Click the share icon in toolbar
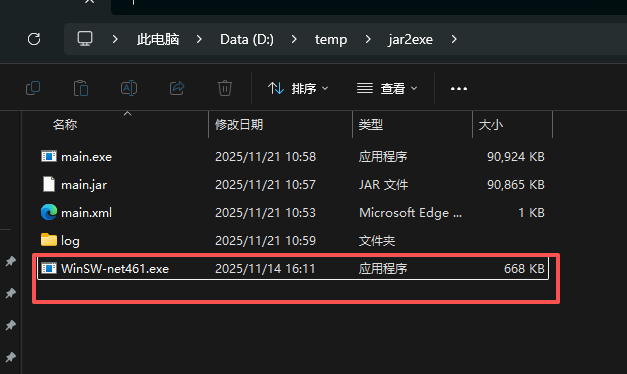Image resolution: width=627 pixels, height=374 pixels. pos(177,88)
